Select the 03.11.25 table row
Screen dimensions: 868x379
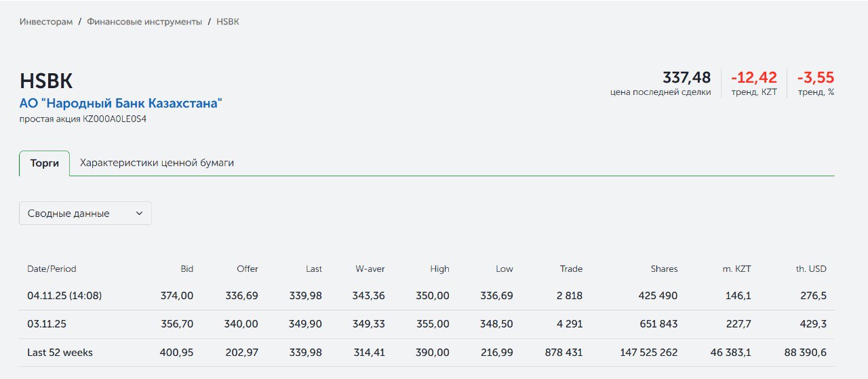click(x=47, y=324)
